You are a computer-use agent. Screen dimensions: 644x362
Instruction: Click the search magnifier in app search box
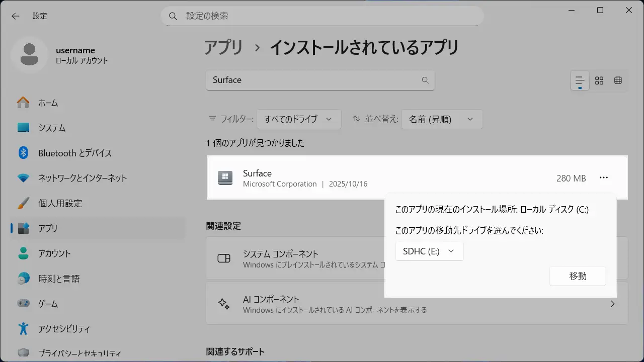click(425, 80)
